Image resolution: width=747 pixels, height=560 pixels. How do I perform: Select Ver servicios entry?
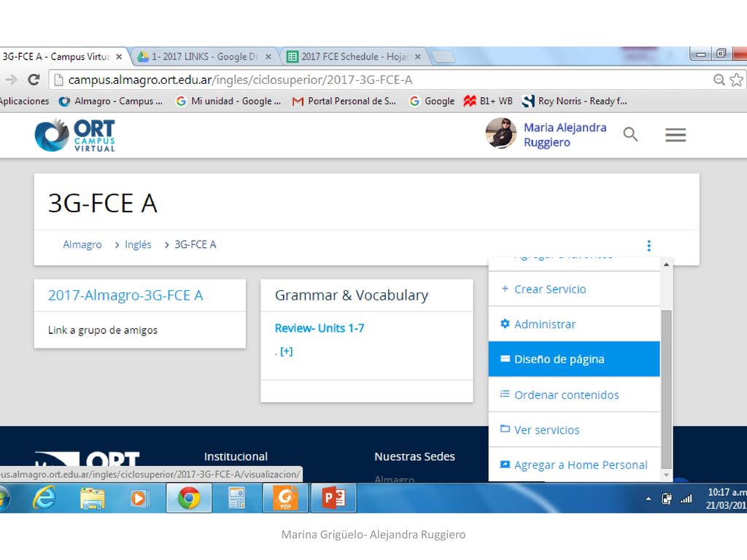(x=574, y=430)
